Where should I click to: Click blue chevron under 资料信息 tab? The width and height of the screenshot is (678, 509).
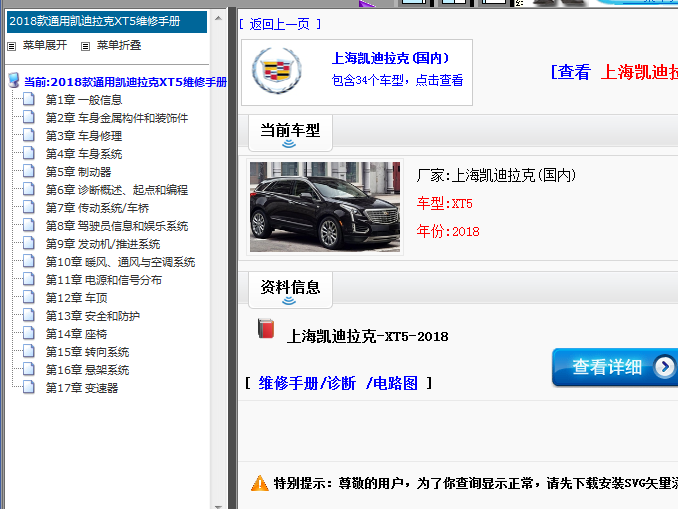pyautogui.click(x=289, y=301)
